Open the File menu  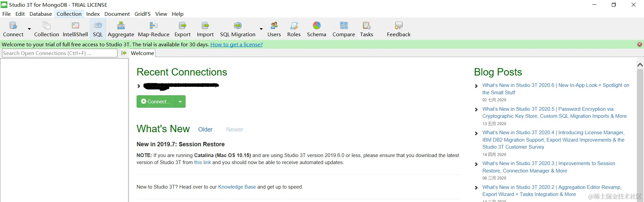(6, 14)
